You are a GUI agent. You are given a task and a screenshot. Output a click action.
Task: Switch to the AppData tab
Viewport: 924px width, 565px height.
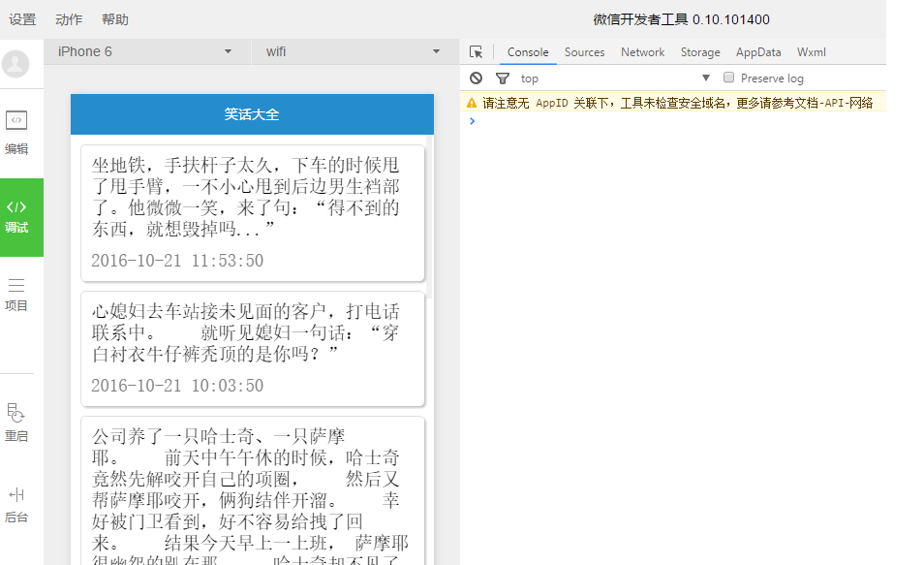pos(758,52)
